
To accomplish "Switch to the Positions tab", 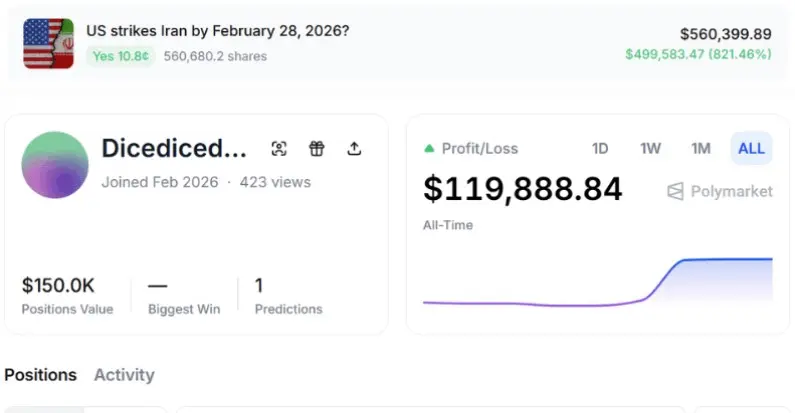I will [40, 375].
